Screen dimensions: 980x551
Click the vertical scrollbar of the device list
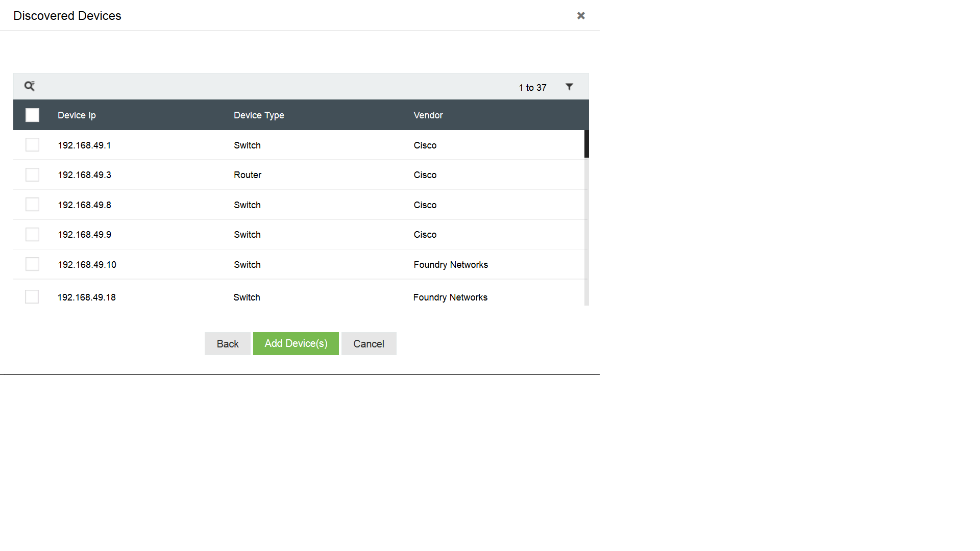pos(586,144)
